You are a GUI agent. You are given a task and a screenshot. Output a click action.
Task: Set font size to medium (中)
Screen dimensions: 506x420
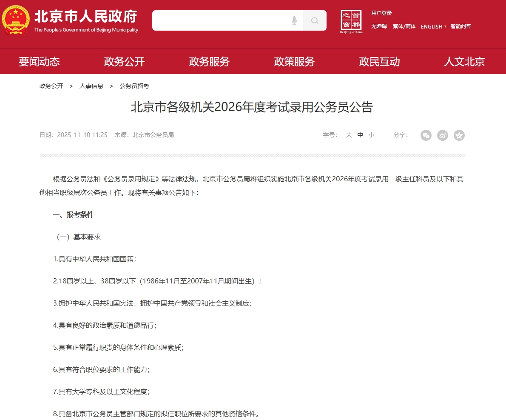360,135
